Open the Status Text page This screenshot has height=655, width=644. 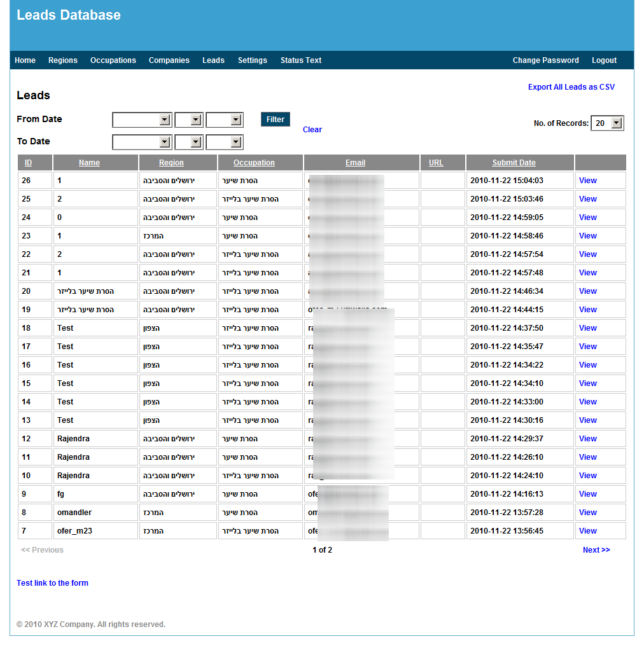(x=300, y=60)
